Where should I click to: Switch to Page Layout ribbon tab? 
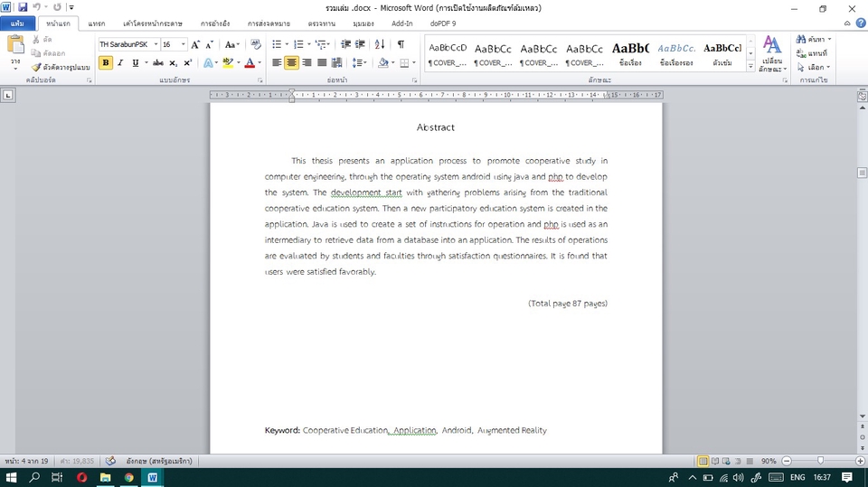153,23
